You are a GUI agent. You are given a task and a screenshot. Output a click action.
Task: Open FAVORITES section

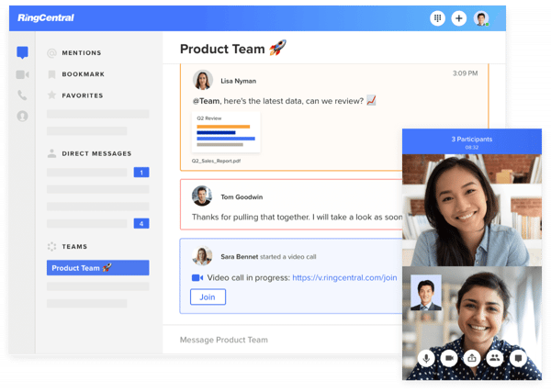pyautogui.click(x=83, y=95)
